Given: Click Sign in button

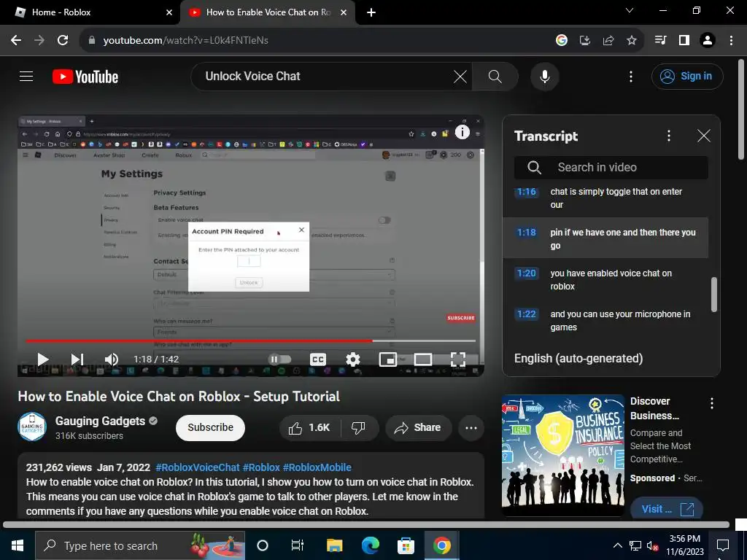Looking at the screenshot, I should [x=687, y=76].
